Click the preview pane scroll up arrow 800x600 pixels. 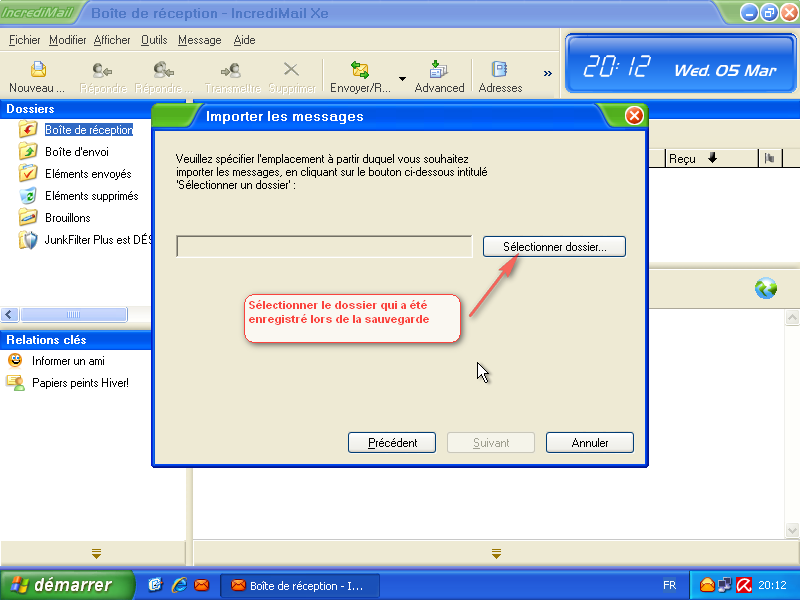click(792, 318)
